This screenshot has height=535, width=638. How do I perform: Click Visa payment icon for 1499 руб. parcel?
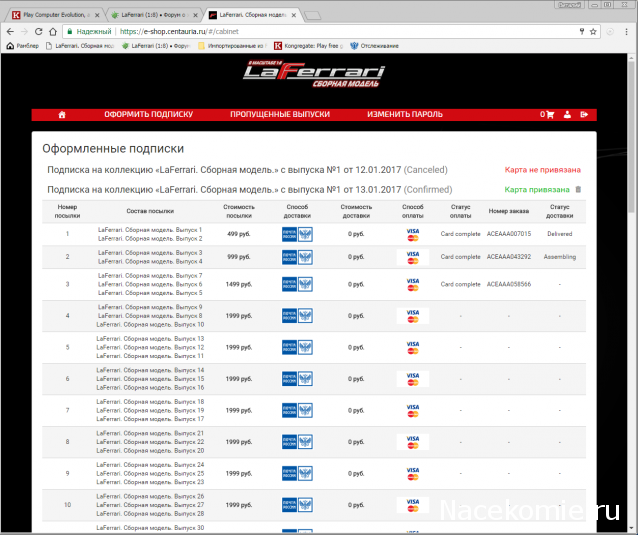click(x=413, y=284)
